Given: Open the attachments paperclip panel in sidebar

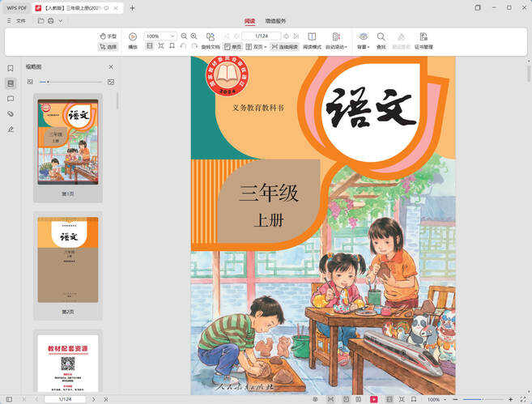Looking at the screenshot, I should (x=11, y=113).
